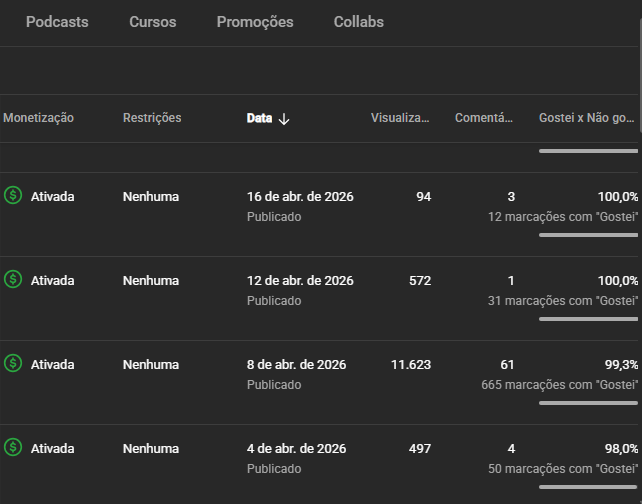Click the 11.623 views value
The image size is (642, 504).
point(411,364)
